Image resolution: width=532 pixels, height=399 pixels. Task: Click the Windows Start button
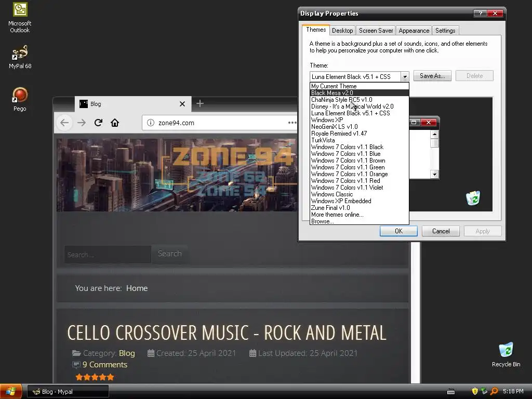click(11, 392)
